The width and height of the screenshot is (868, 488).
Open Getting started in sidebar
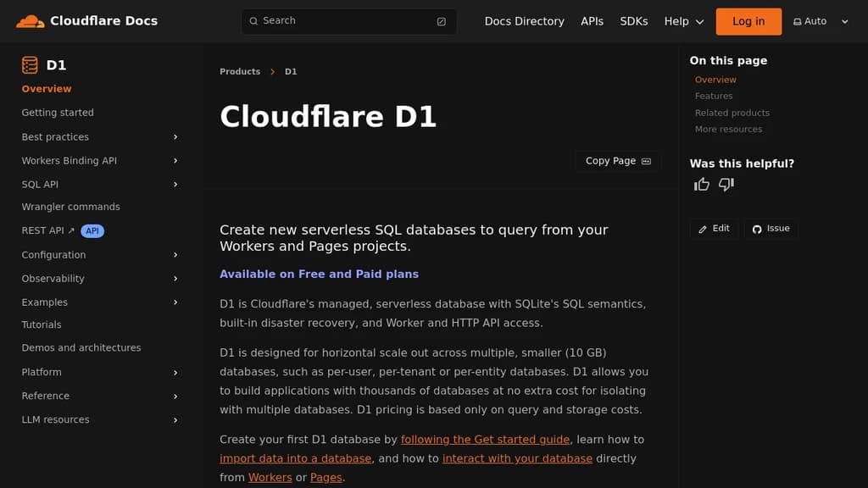[x=58, y=113]
